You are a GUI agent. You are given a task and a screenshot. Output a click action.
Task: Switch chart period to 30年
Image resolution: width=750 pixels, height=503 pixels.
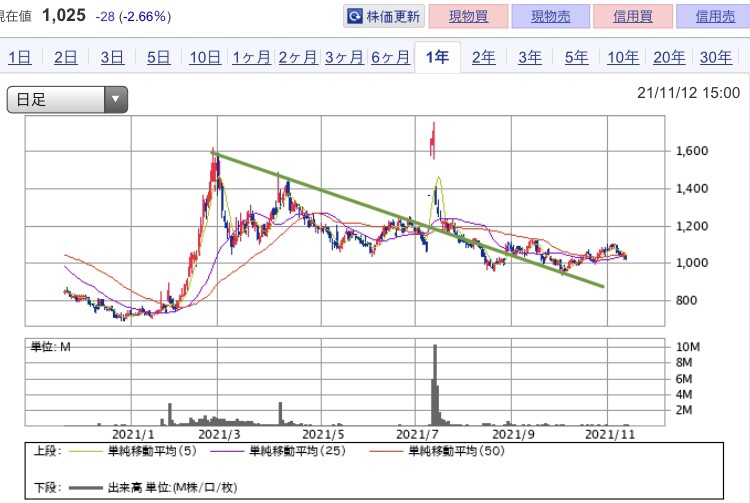click(x=716, y=57)
